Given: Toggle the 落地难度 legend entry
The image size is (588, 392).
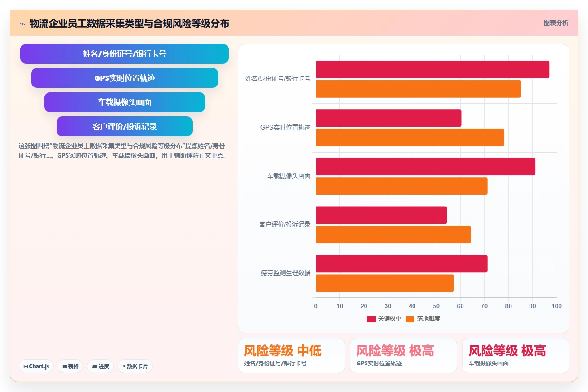Looking at the screenshot, I should 423,319.
